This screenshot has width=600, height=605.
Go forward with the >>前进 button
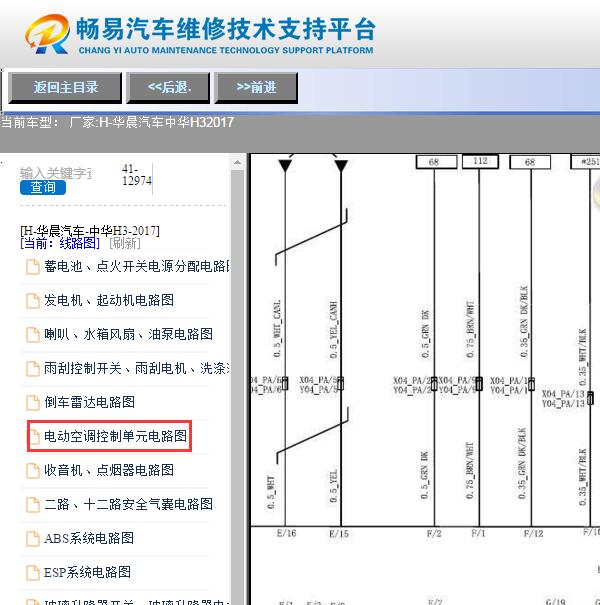pyautogui.click(x=256, y=88)
